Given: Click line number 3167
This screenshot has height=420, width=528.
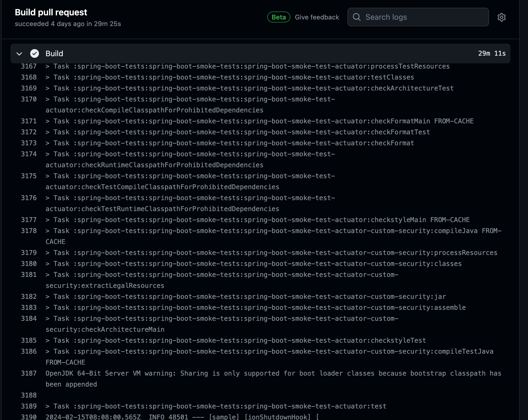Looking at the screenshot, I should coord(29,66).
